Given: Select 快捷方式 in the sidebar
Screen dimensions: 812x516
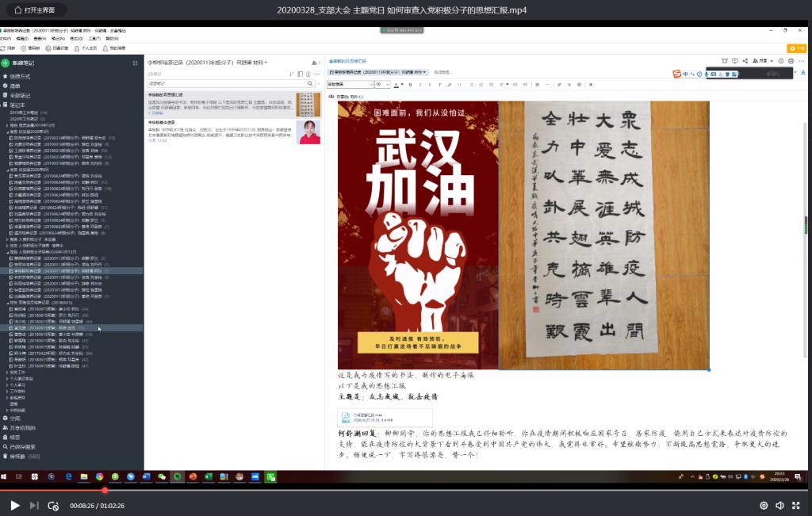Looking at the screenshot, I should (21, 76).
